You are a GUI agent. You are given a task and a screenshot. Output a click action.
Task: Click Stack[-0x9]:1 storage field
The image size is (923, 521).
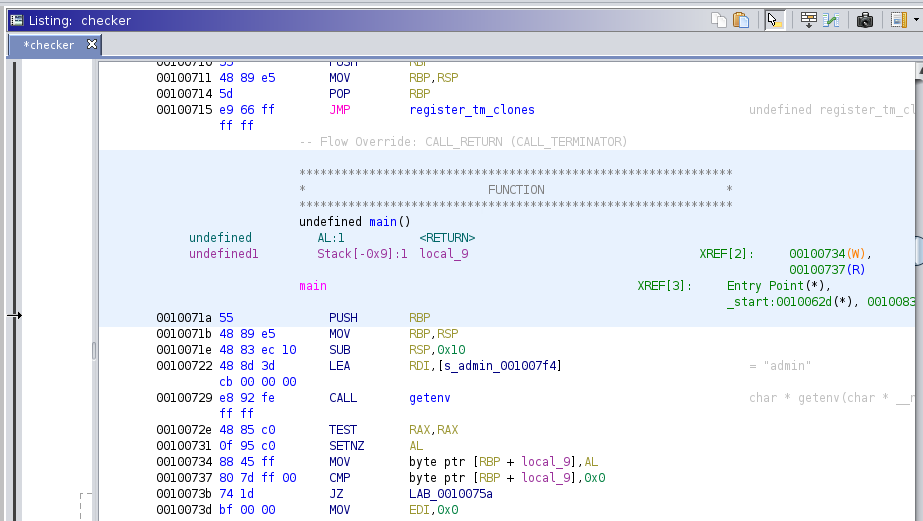(362, 253)
